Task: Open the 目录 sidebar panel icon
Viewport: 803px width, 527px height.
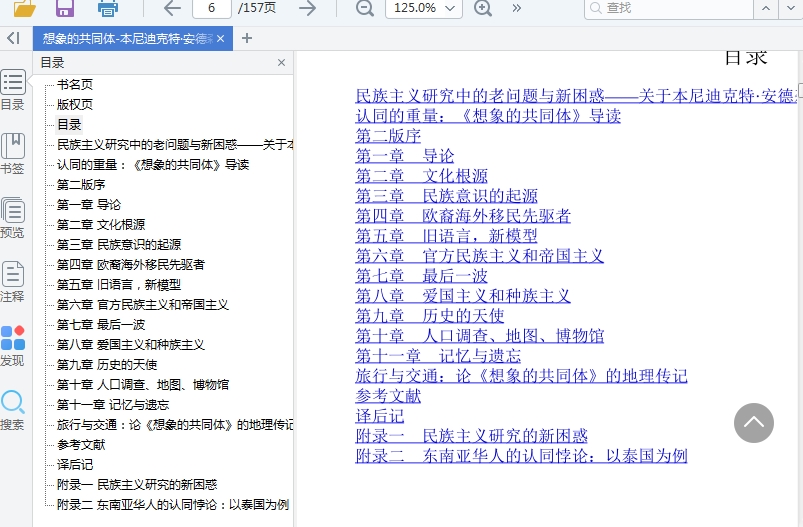Action: click(x=13, y=90)
